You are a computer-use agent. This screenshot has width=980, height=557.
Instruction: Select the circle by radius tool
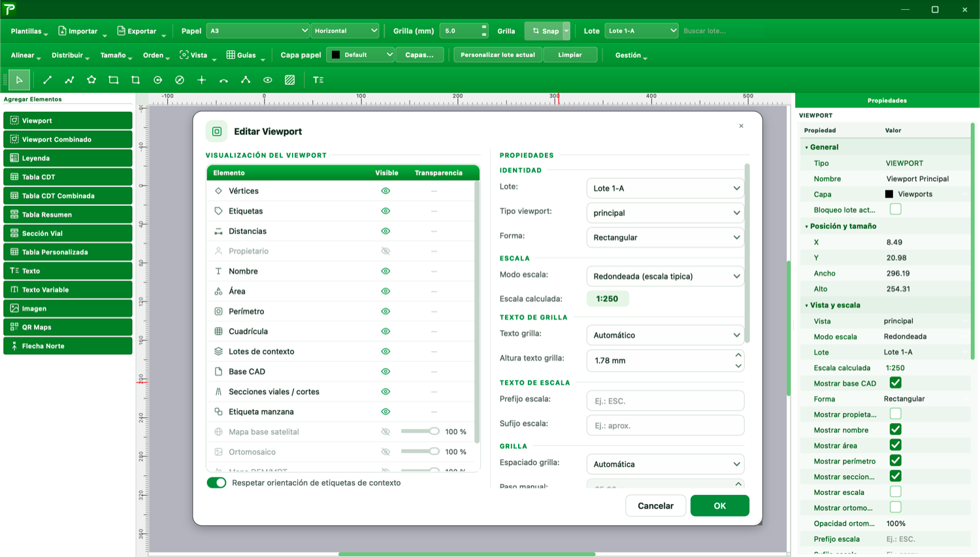click(157, 80)
